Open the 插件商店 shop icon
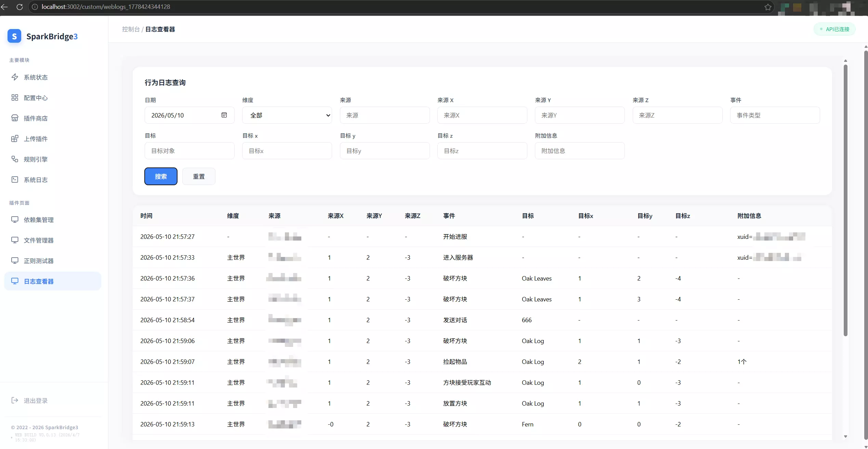The width and height of the screenshot is (868, 449). tap(15, 118)
